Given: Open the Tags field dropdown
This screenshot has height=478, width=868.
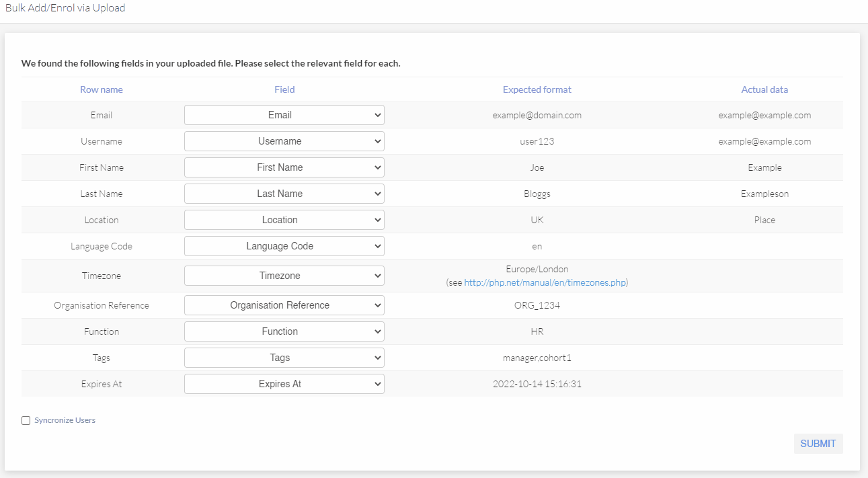Looking at the screenshot, I should pos(284,357).
